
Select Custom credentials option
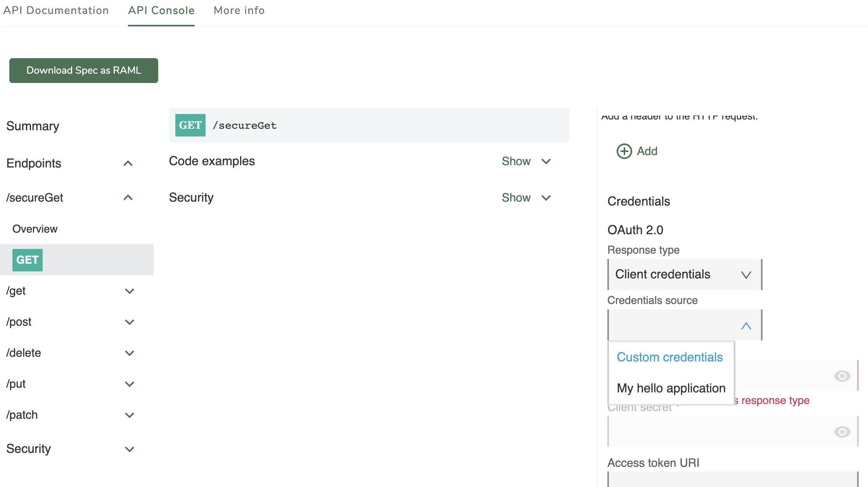[670, 357]
